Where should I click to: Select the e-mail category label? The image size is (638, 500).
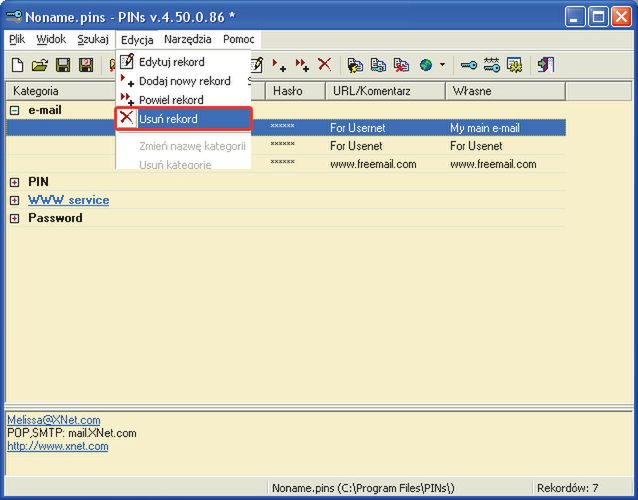click(45, 110)
